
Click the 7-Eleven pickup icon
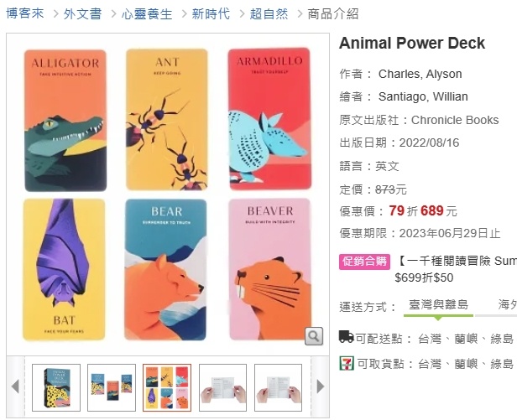pyautogui.click(x=347, y=363)
